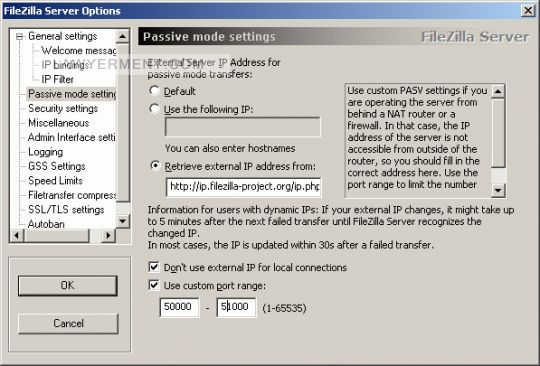Open Filetransfer compression page
Image resolution: width=540 pixels, height=366 pixels.
coord(72,195)
